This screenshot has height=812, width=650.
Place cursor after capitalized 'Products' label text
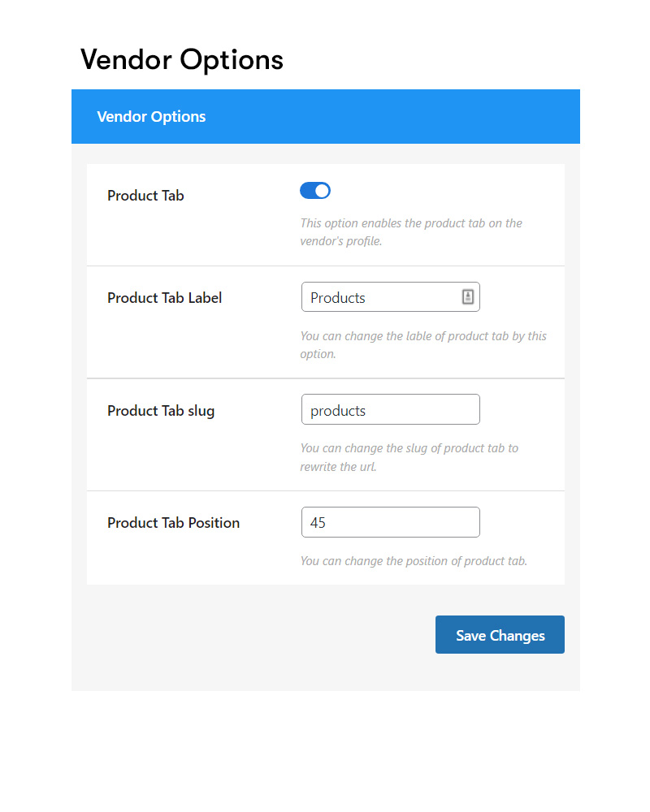pos(367,298)
